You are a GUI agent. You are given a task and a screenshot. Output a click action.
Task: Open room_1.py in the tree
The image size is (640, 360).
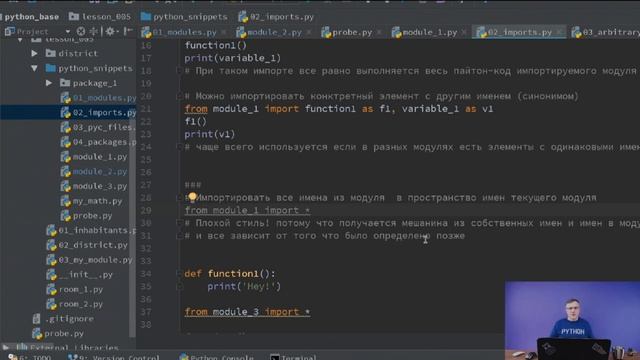tap(75, 289)
